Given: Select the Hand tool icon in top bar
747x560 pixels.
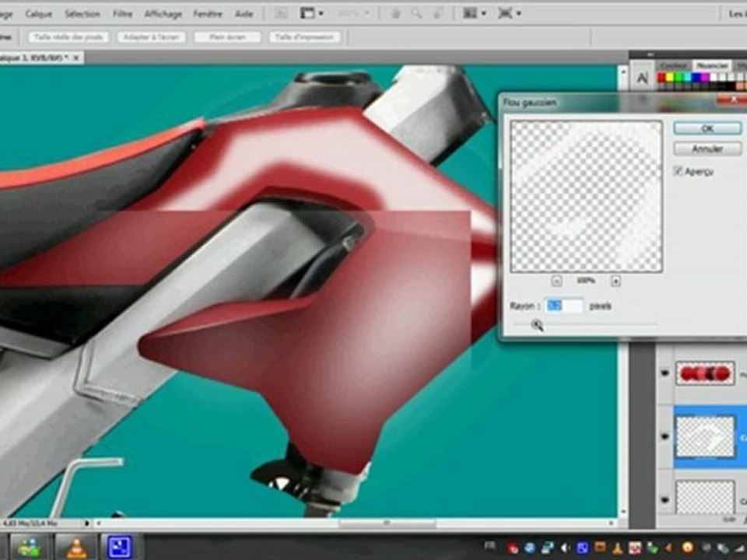Looking at the screenshot, I should tap(395, 13).
